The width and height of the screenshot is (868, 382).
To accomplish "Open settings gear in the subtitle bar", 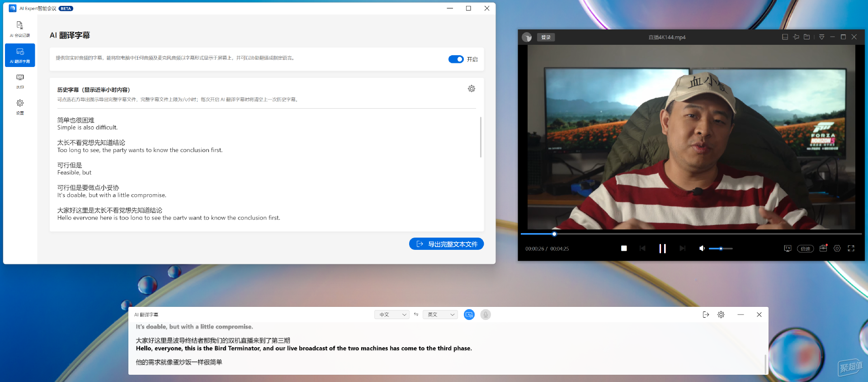I will pos(721,315).
